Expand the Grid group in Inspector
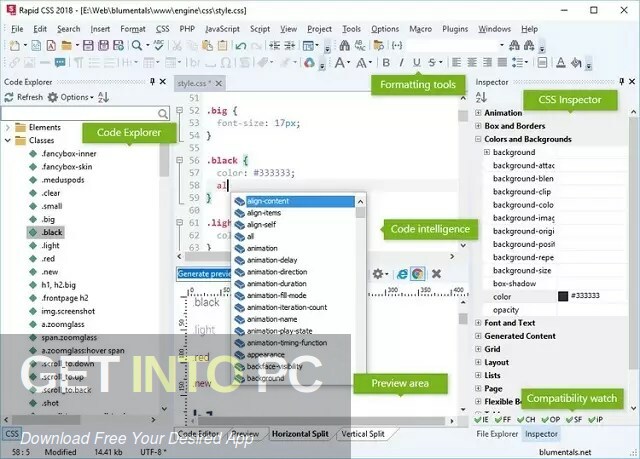The image size is (640, 459). [x=478, y=349]
